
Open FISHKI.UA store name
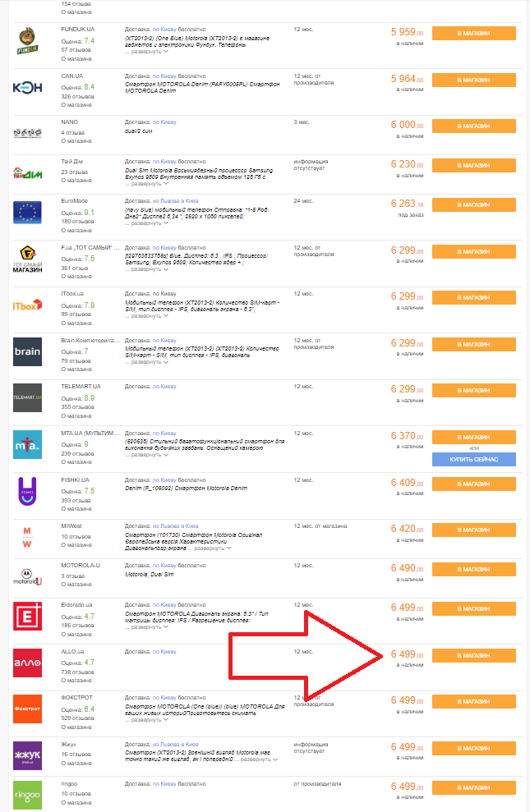click(75, 480)
